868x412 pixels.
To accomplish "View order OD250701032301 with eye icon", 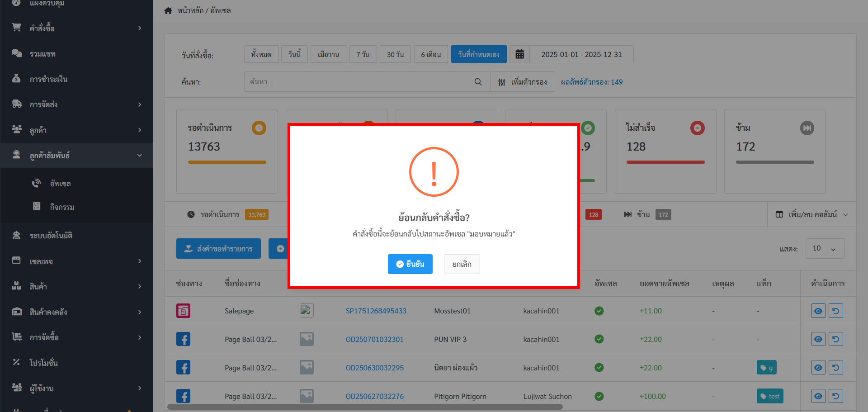I will pos(818,339).
